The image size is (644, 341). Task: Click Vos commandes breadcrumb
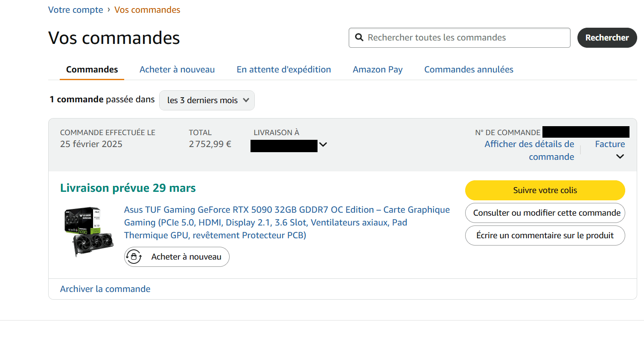click(x=147, y=9)
